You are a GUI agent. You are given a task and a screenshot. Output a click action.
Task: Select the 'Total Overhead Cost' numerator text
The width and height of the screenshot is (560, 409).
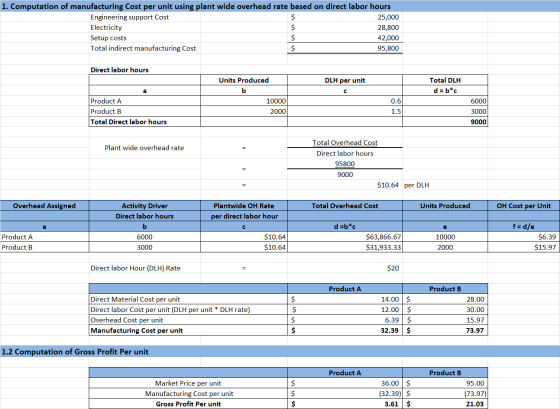click(x=345, y=143)
